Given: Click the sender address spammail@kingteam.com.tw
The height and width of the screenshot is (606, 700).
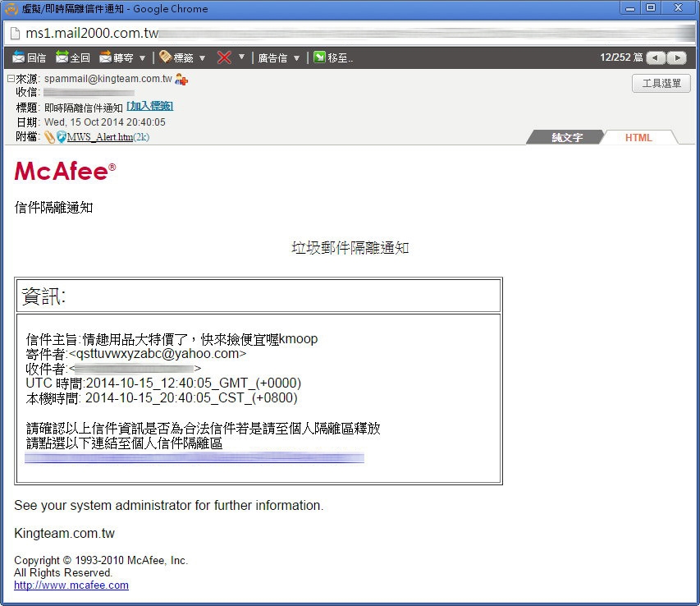Looking at the screenshot, I should [x=108, y=79].
